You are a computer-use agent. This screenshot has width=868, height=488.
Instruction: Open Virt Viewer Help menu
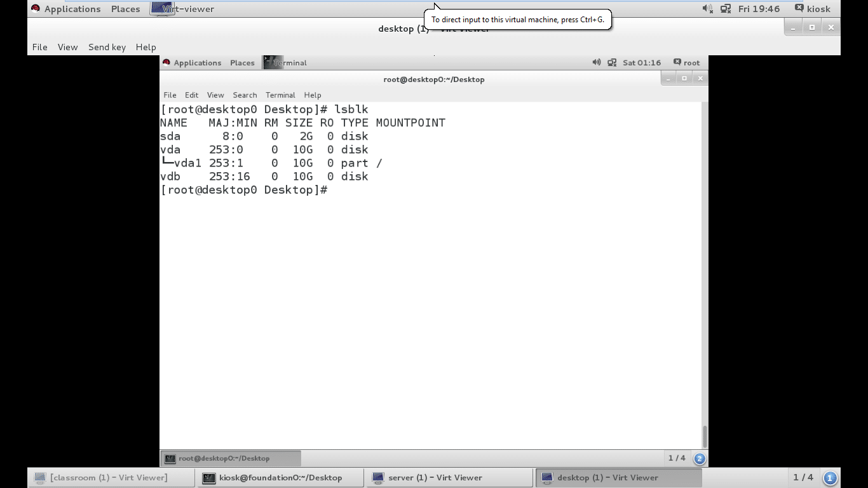coord(146,47)
